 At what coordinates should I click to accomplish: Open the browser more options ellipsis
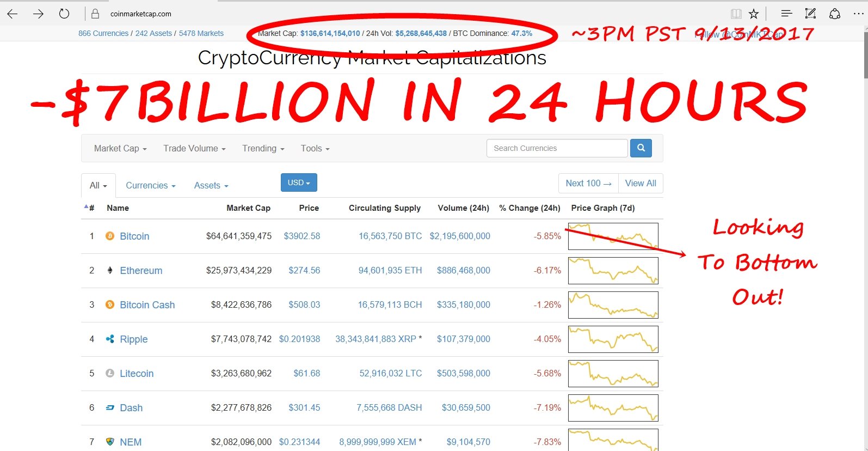click(x=859, y=14)
